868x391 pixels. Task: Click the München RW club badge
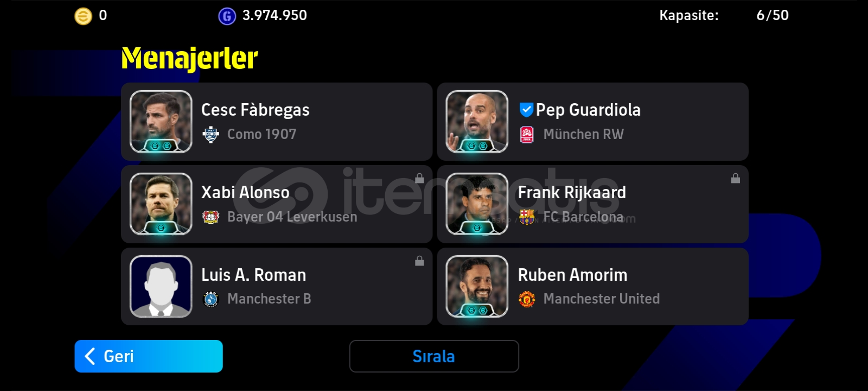pyautogui.click(x=527, y=134)
